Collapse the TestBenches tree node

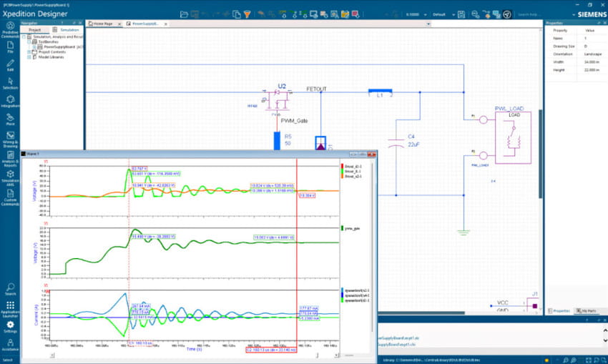(29, 42)
